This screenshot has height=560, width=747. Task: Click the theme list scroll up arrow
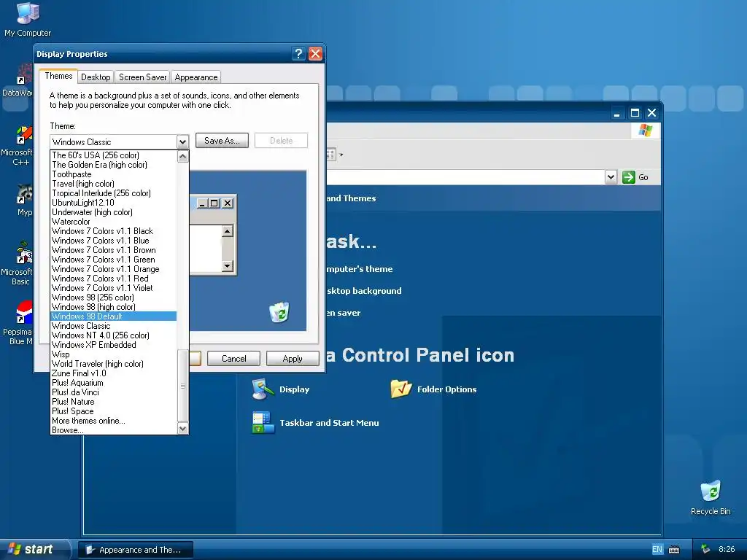[x=182, y=156]
